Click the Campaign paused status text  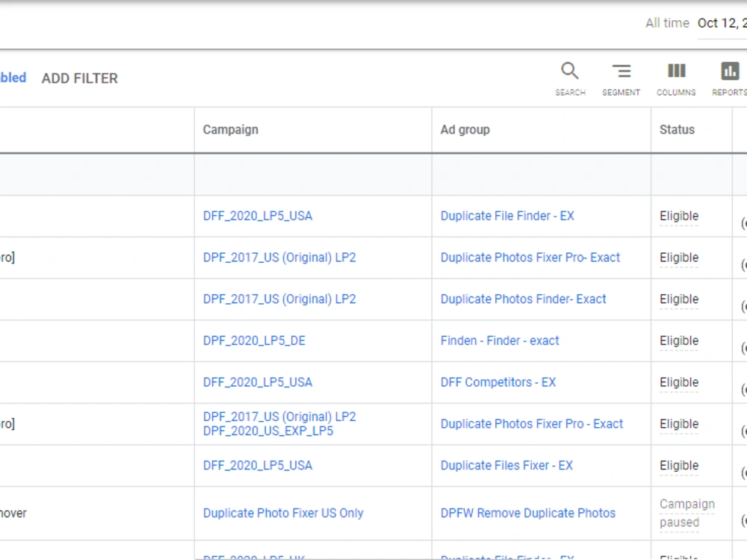point(687,514)
